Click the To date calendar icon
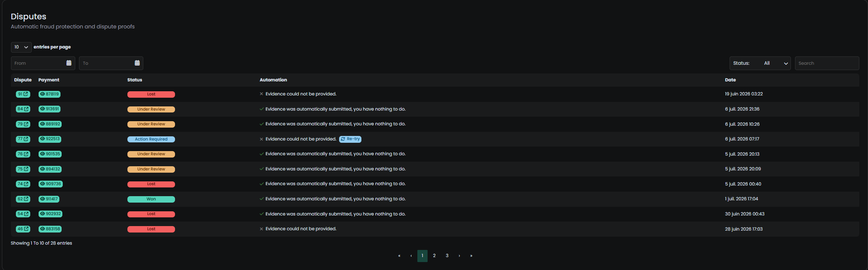Viewport: 868px width, 270px height. coord(137,63)
